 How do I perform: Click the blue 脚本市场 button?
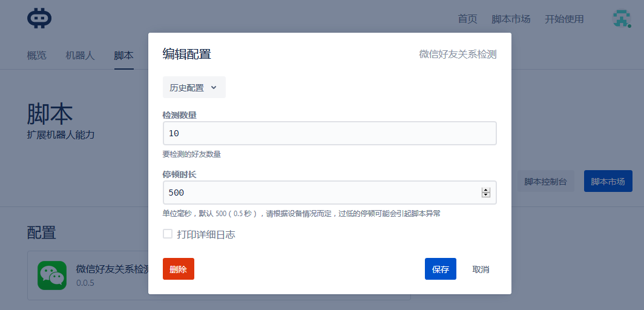[608, 181]
